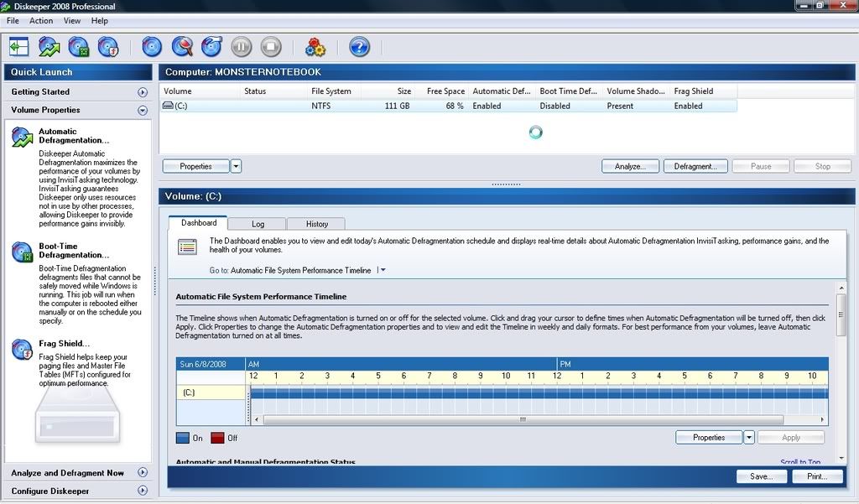Open Frag Shield toolbar icon

coord(108,47)
